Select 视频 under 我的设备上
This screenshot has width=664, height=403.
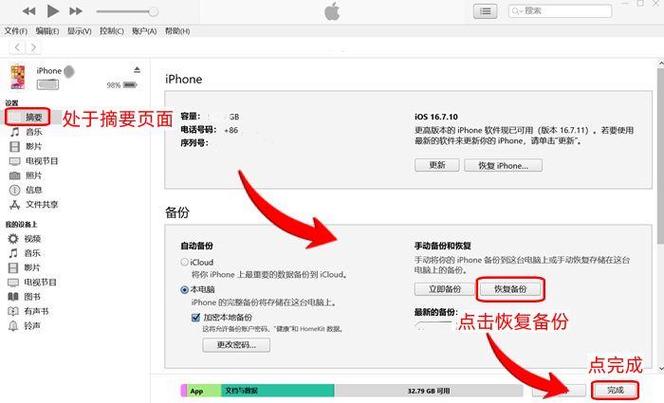[25, 239]
